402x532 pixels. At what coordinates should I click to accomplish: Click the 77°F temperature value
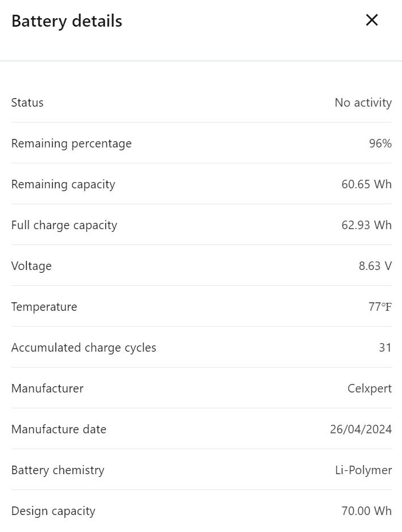pos(380,307)
